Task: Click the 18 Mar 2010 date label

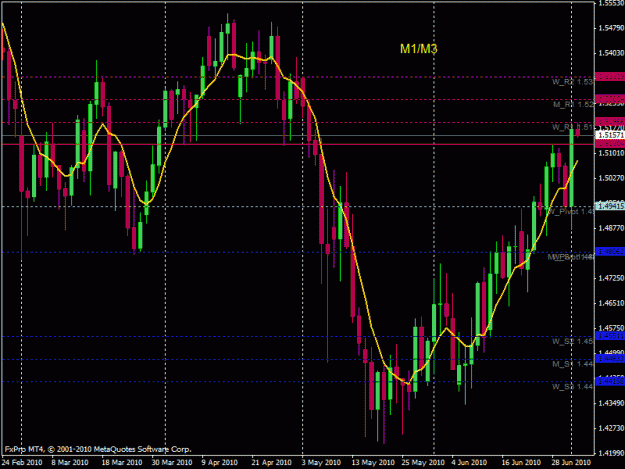Action: (122, 463)
